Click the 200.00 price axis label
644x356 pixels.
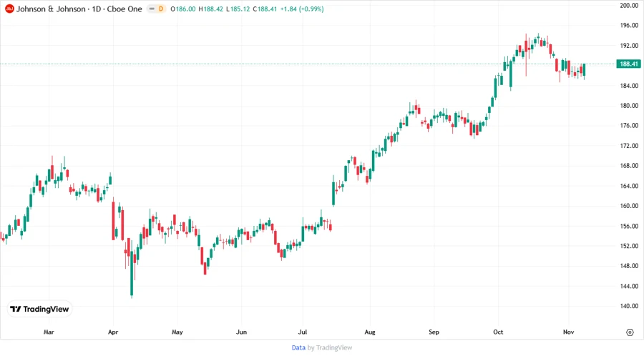click(x=629, y=5)
